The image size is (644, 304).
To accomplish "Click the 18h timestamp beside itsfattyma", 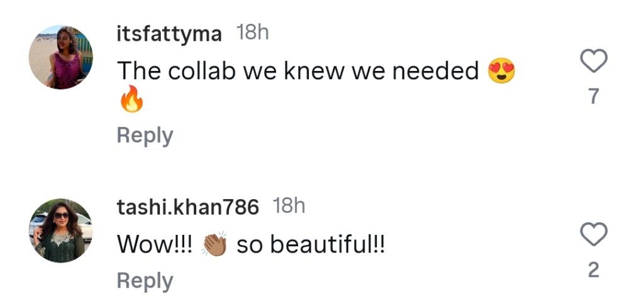I will pos(252,33).
